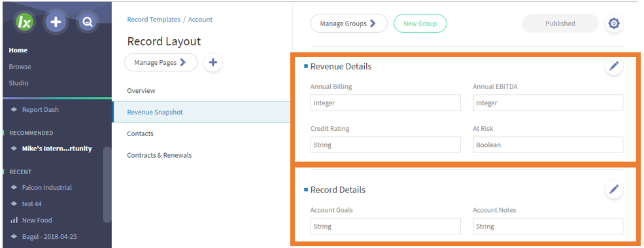Add a new page with plus icon
644x248 pixels.
click(212, 63)
